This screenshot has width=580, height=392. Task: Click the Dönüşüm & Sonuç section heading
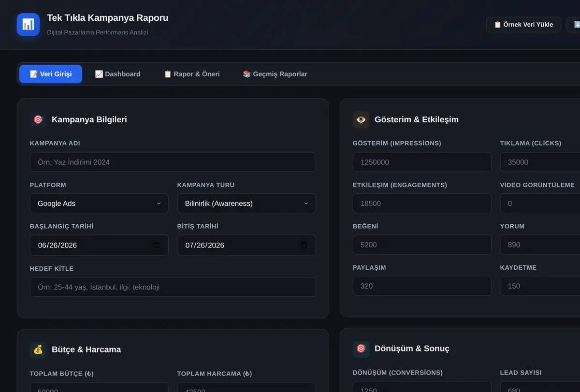[x=412, y=348]
